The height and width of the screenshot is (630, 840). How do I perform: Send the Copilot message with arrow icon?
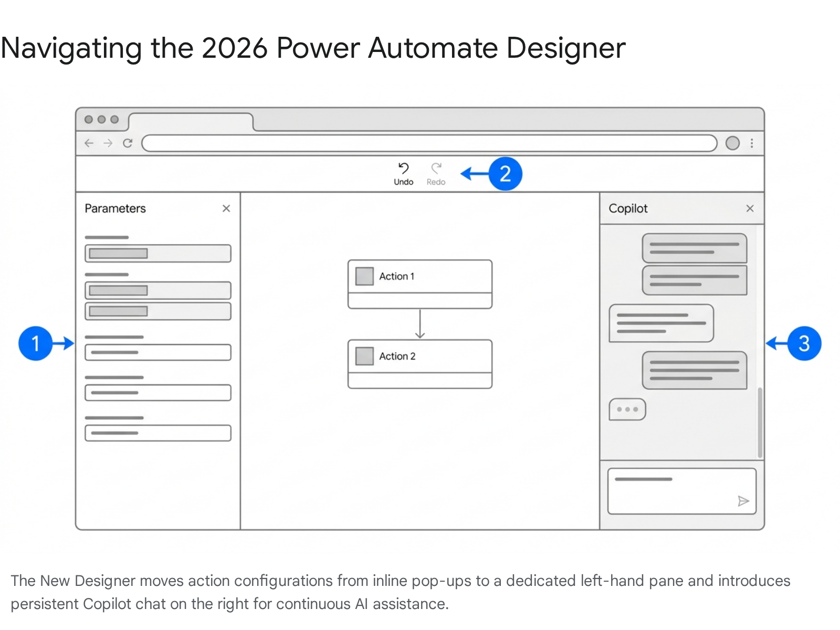tap(743, 501)
